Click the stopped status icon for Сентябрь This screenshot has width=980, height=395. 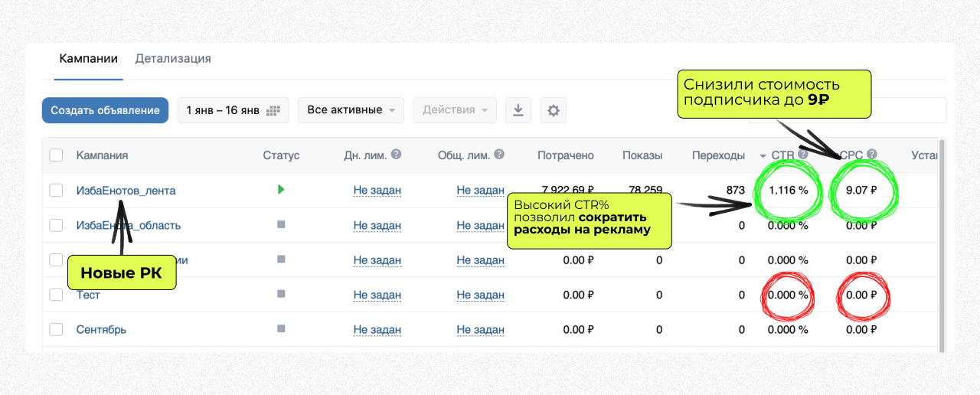coord(281,329)
